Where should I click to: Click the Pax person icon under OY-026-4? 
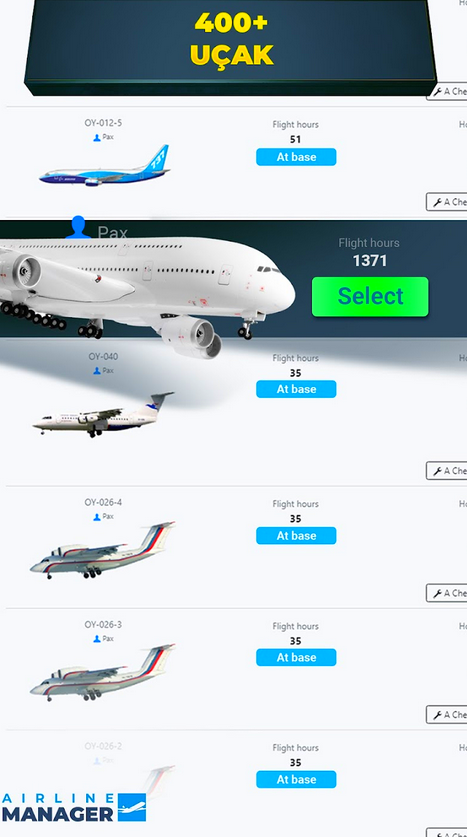point(97,517)
